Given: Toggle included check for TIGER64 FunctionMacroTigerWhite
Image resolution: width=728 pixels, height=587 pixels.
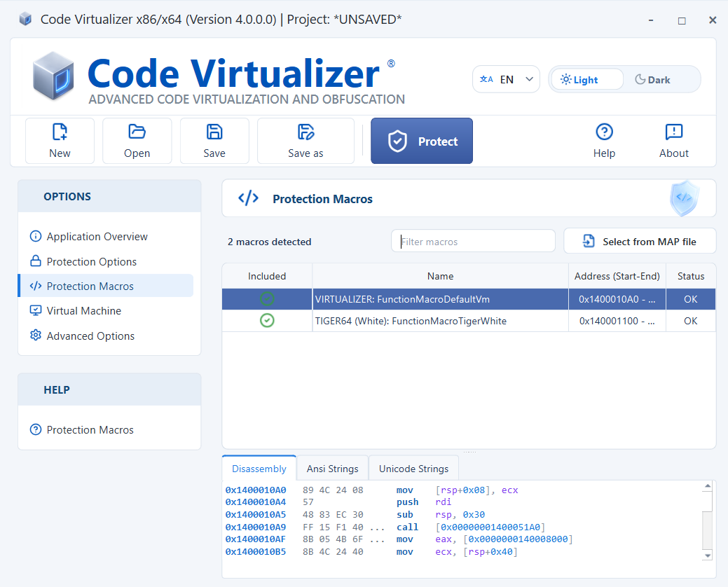Looking at the screenshot, I should (x=267, y=321).
